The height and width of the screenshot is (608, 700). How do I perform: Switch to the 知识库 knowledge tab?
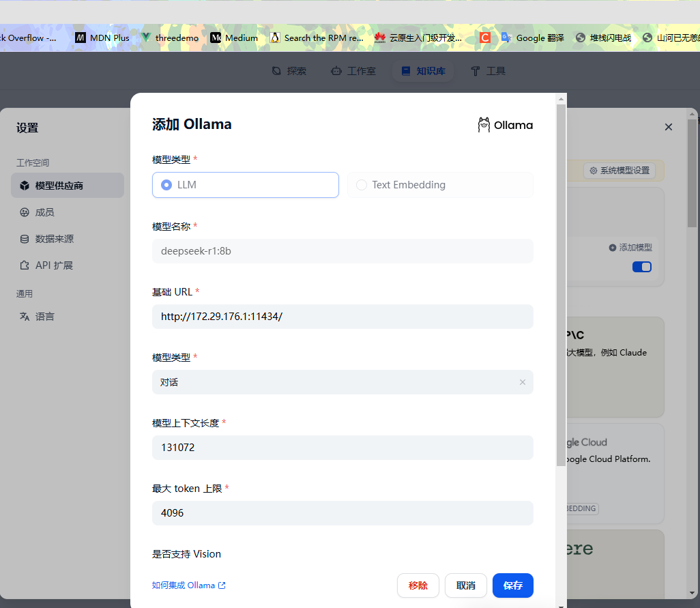click(x=423, y=71)
